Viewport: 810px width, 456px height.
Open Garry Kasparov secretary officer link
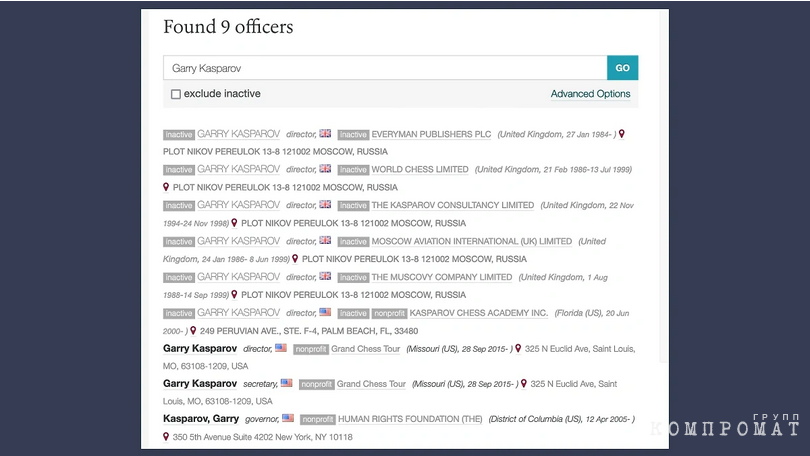(x=200, y=384)
